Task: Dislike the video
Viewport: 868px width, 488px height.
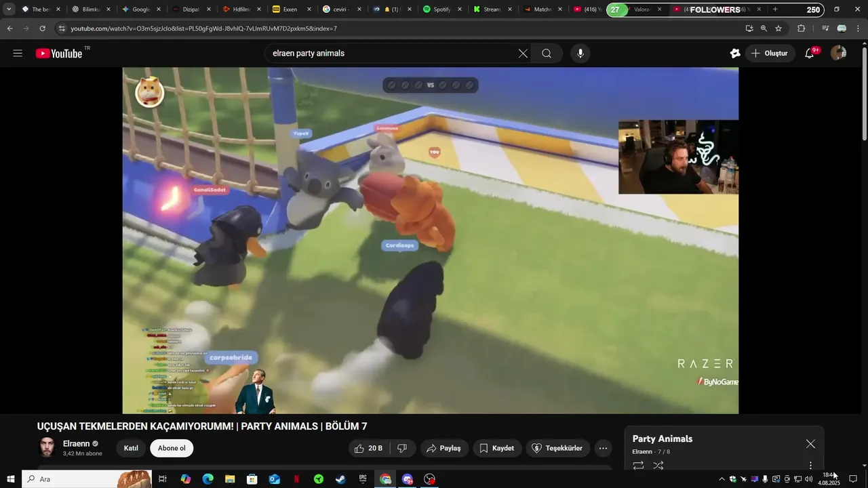Action: (x=402, y=448)
